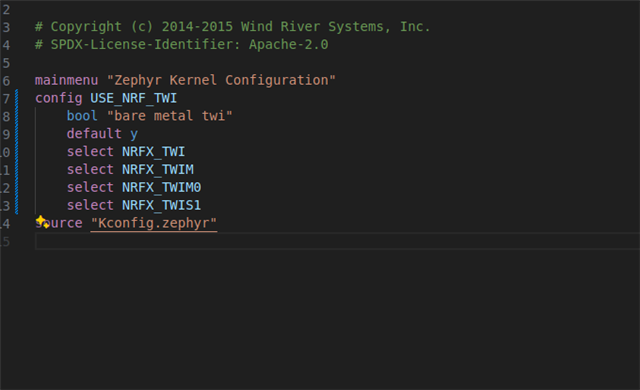
Task: Click the NRFX_TWI symbol on line 10
Action: point(153,152)
